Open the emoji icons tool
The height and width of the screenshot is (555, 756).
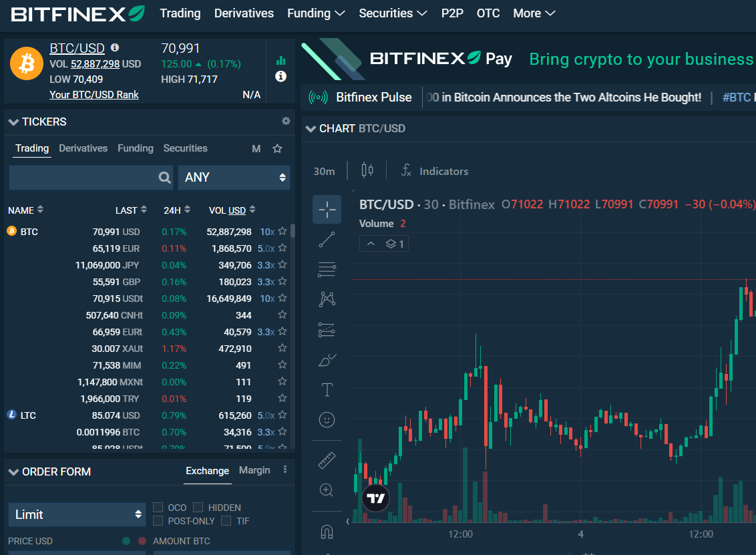[x=327, y=419]
